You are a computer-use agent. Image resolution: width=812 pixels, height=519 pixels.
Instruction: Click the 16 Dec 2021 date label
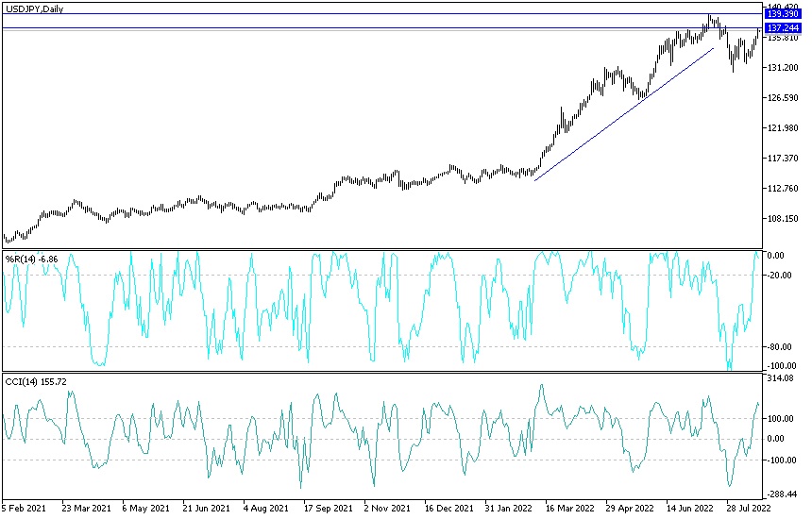coord(448,508)
